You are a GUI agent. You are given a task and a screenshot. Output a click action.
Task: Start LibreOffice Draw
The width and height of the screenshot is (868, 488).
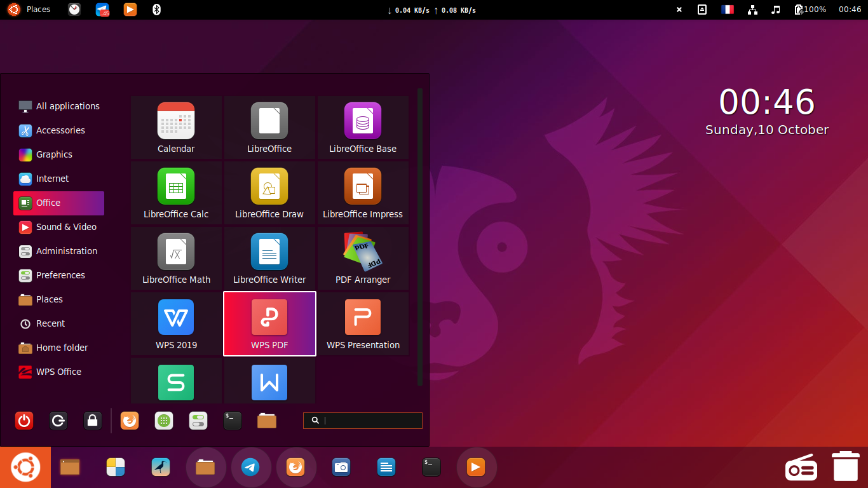(269, 193)
